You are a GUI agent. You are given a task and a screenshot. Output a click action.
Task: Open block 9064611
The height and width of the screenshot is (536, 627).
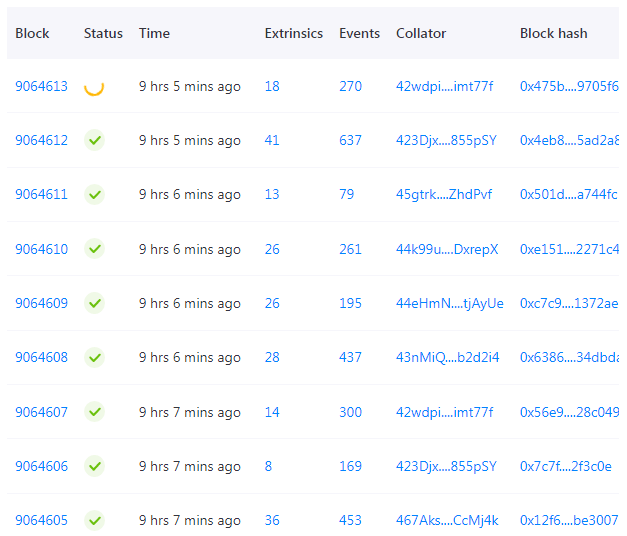[x=41, y=194]
